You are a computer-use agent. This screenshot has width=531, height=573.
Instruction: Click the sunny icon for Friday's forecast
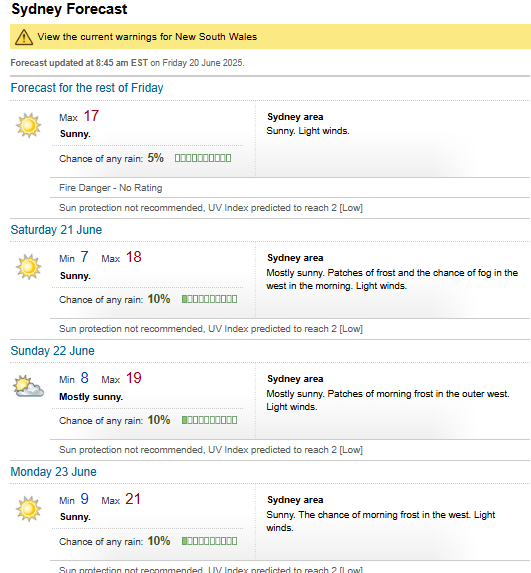pos(29,125)
